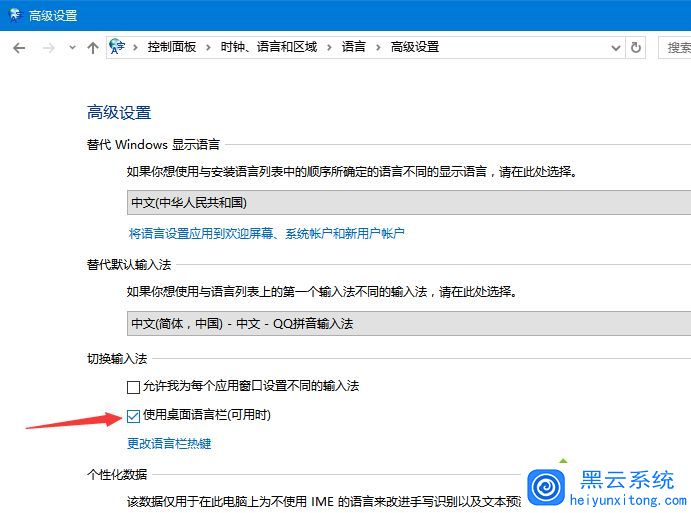The width and height of the screenshot is (691, 513).
Task: Open 将语言设置应用到欢迎屏幕、系统帐户和新用户帐户 link
Action: tap(266, 233)
